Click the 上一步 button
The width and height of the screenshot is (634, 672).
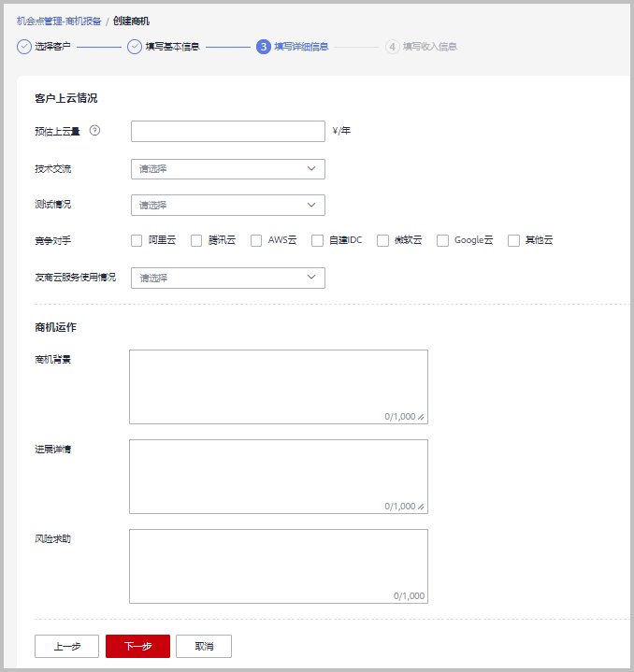67,646
